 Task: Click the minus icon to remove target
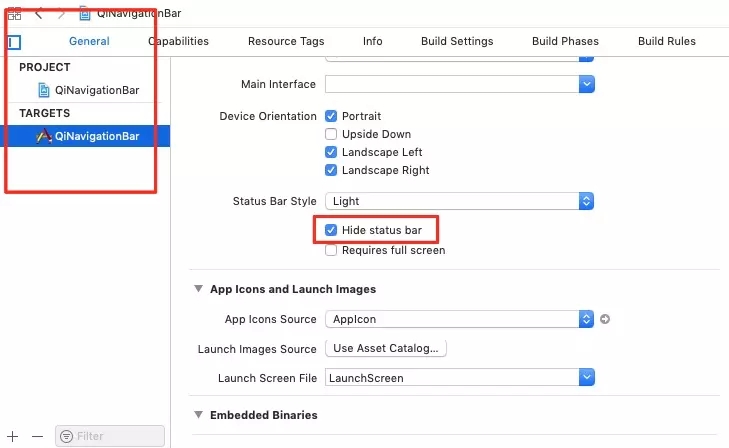pyautogui.click(x=38, y=436)
